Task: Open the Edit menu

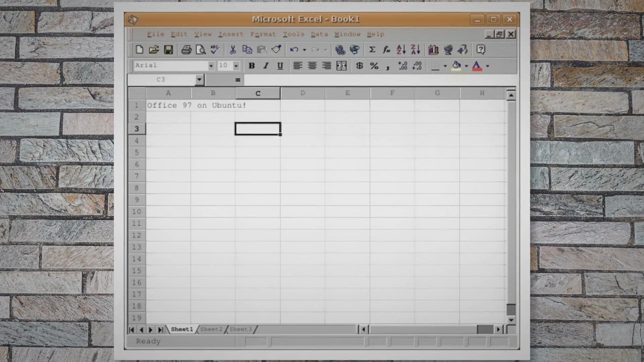Action: tap(179, 34)
